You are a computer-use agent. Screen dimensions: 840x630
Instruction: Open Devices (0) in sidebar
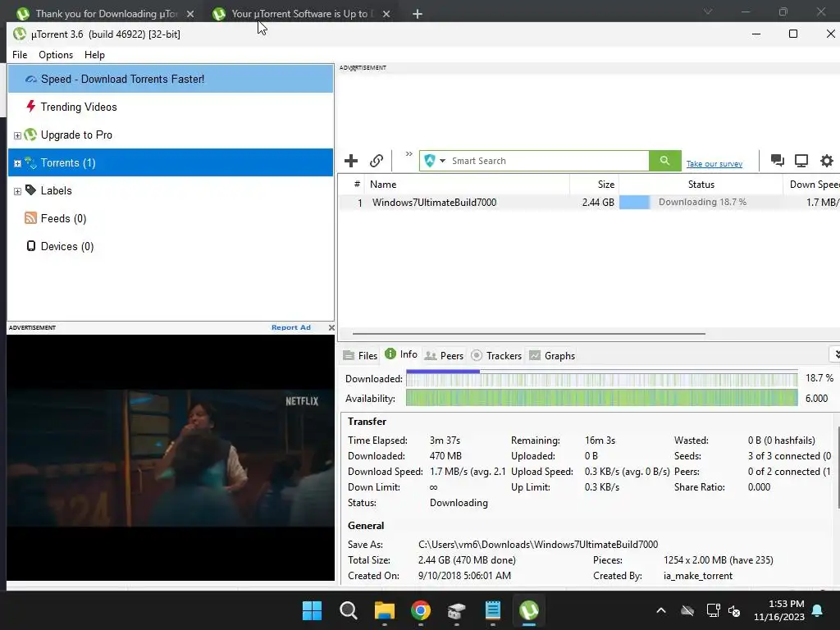(x=171, y=246)
